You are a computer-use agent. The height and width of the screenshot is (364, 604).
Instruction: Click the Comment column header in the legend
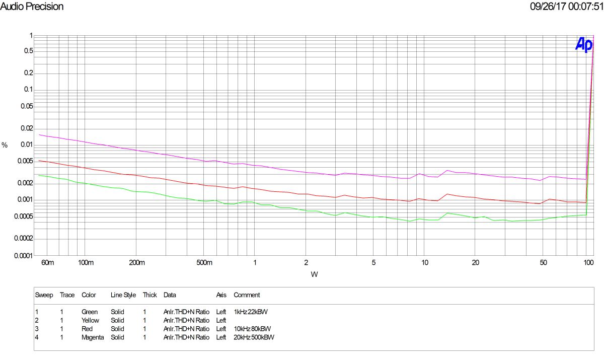tap(247, 295)
